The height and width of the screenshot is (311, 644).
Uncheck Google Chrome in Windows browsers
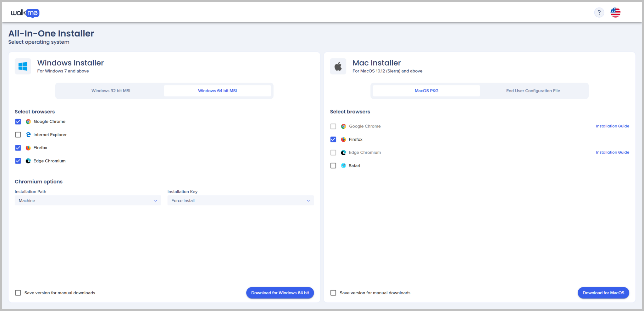tap(18, 122)
